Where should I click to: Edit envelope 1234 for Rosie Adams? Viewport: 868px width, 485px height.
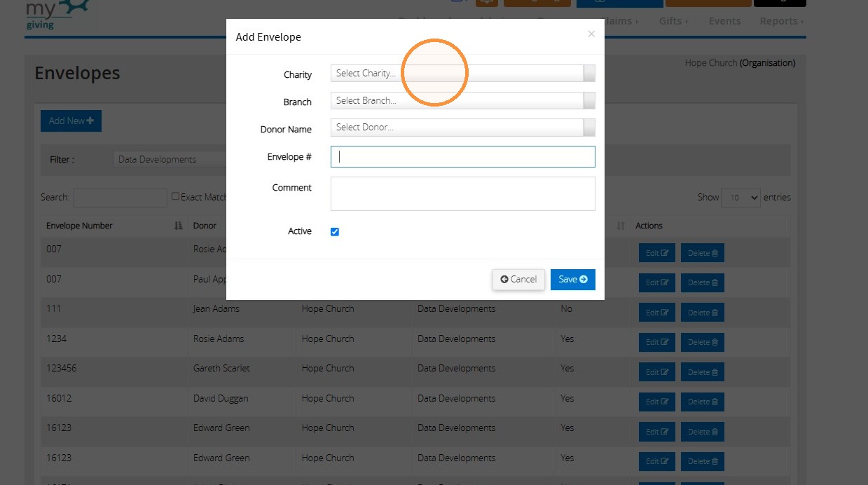(657, 342)
